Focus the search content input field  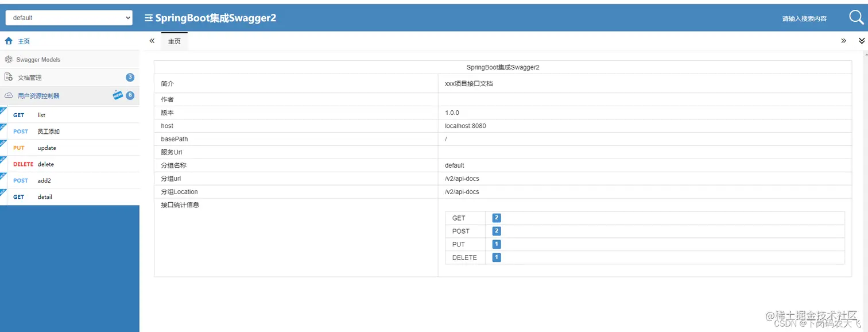pos(804,18)
